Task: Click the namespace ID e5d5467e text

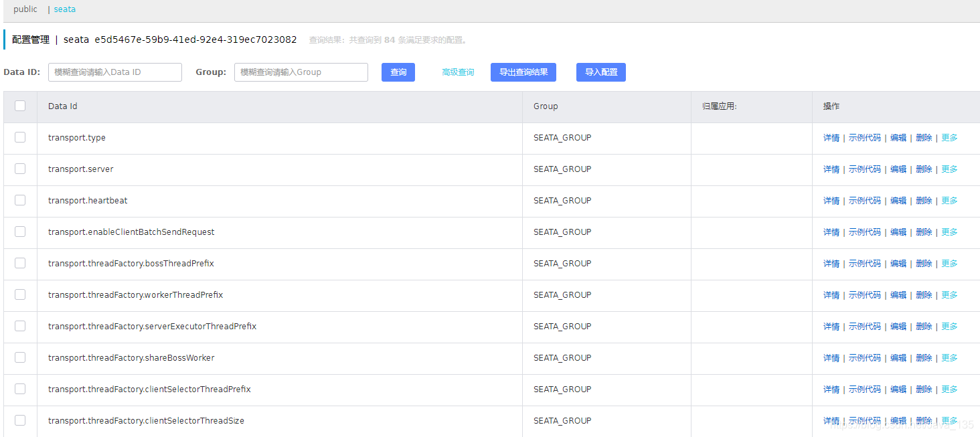Action: click(x=195, y=39)
